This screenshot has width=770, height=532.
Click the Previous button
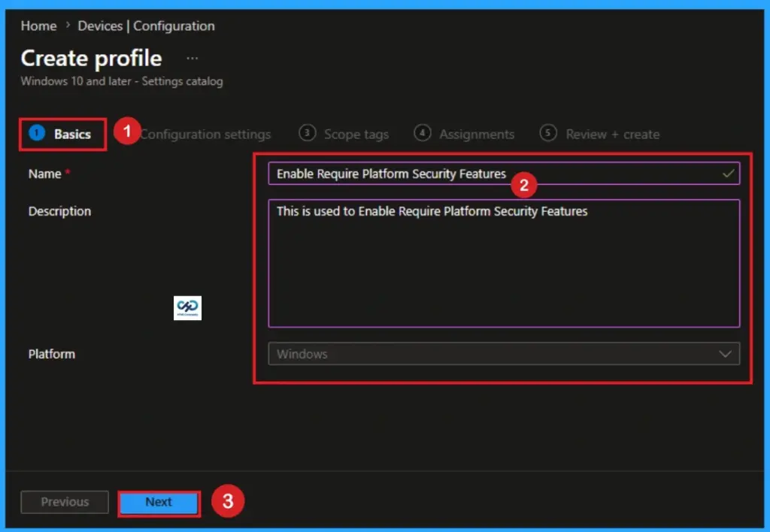click(65, 502)
